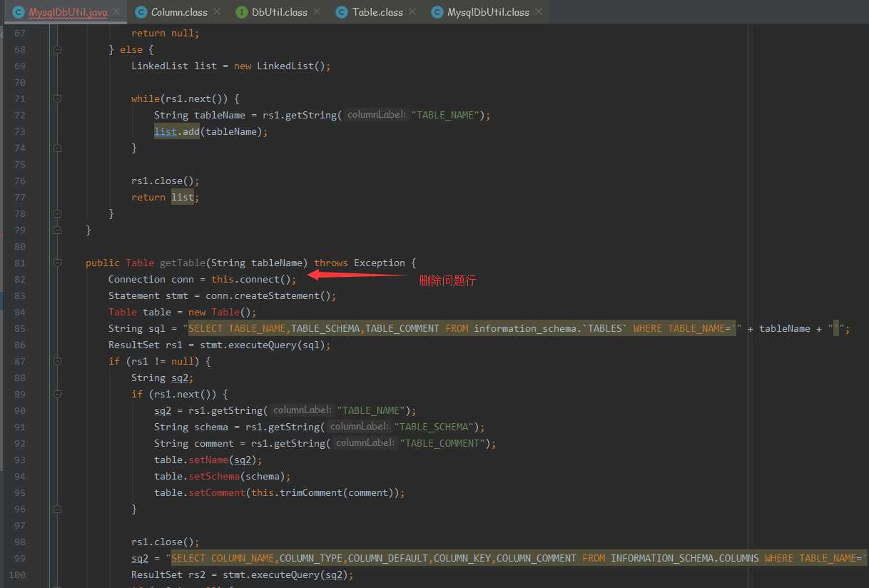Click the class icon on MysqlDbUtil.class tab
This screenshot has width=869, height=588.
437,11
